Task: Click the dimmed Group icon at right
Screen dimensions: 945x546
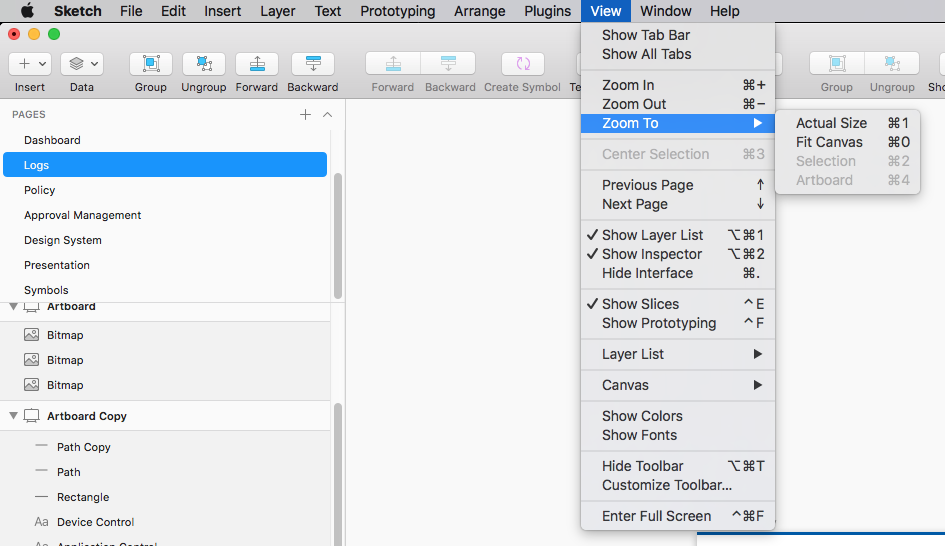Action: 837,63
